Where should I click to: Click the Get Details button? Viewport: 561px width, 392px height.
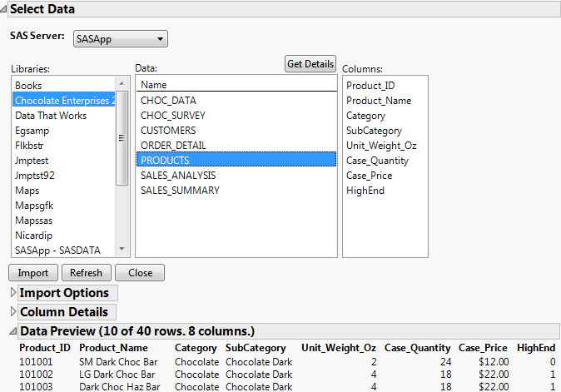click(310, 64)
